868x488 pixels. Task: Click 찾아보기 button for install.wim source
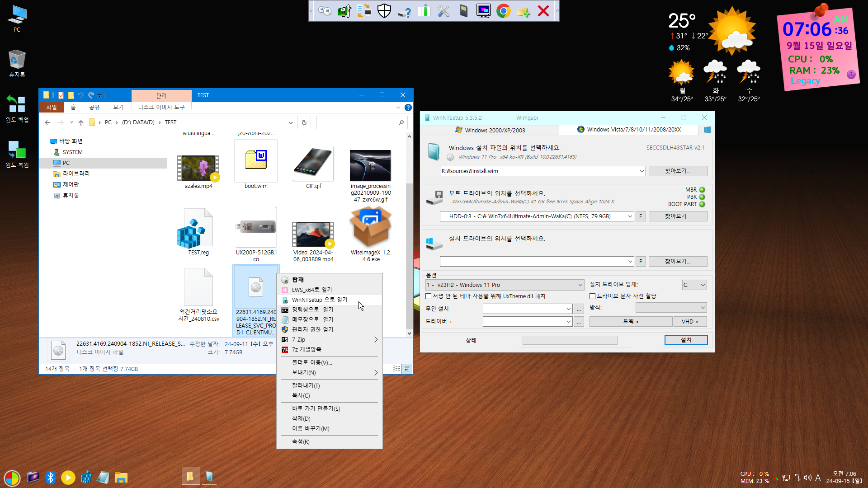coord(678,171)
